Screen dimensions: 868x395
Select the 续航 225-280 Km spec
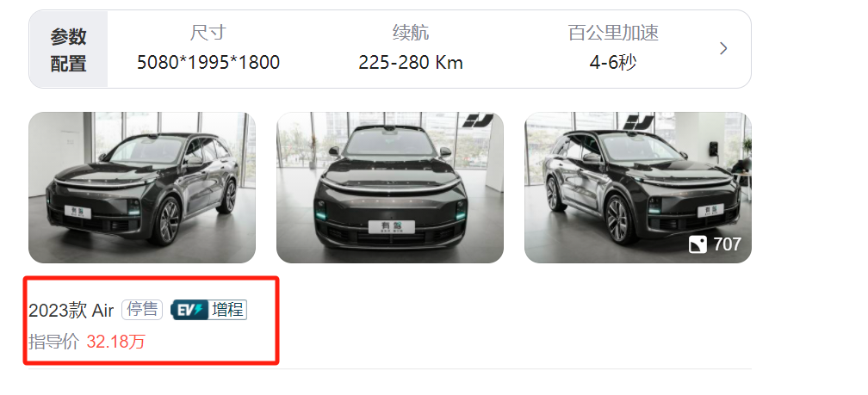pos(410,48)
